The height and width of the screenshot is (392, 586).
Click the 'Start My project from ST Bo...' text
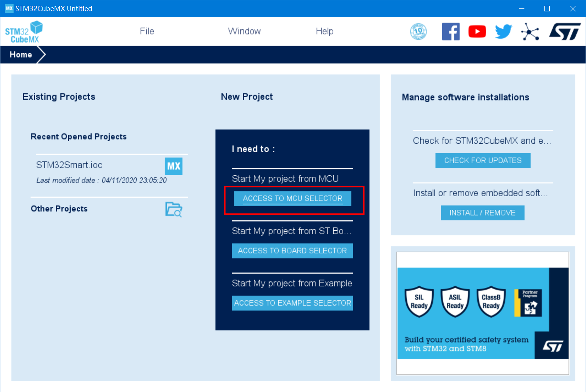coord(292,231)
